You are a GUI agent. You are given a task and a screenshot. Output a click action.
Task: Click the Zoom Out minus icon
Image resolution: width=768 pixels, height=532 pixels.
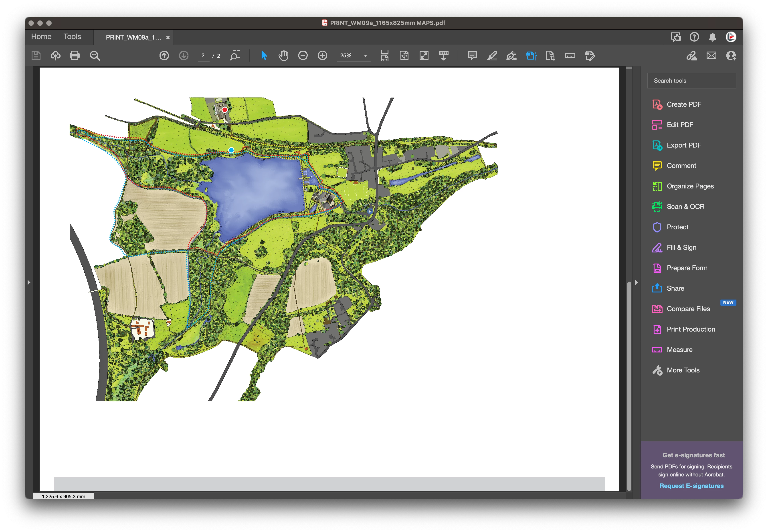[303, 56]
